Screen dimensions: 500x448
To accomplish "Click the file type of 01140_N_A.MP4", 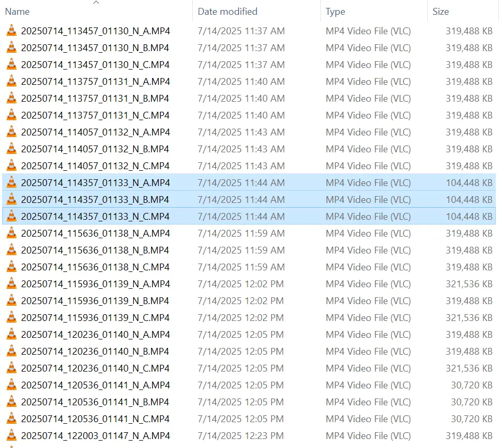I will pyautogui.click(x=368, y=335).
